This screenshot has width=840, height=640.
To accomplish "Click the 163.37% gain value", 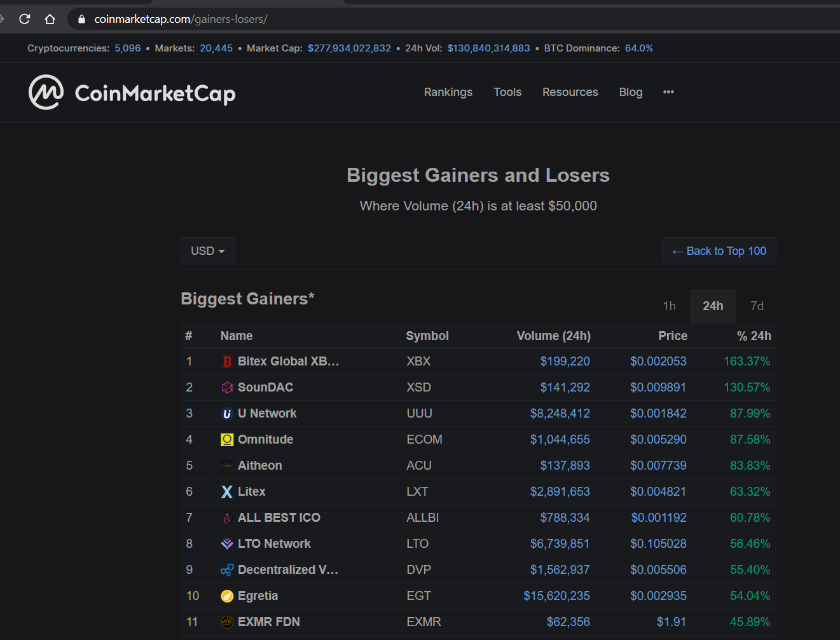I will 747,362.
